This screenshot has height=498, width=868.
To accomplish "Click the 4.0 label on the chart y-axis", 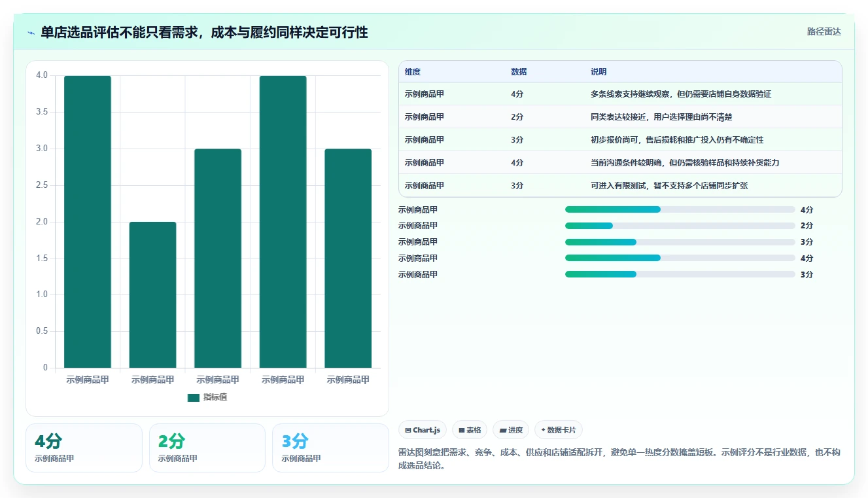I will click(42, 75).
